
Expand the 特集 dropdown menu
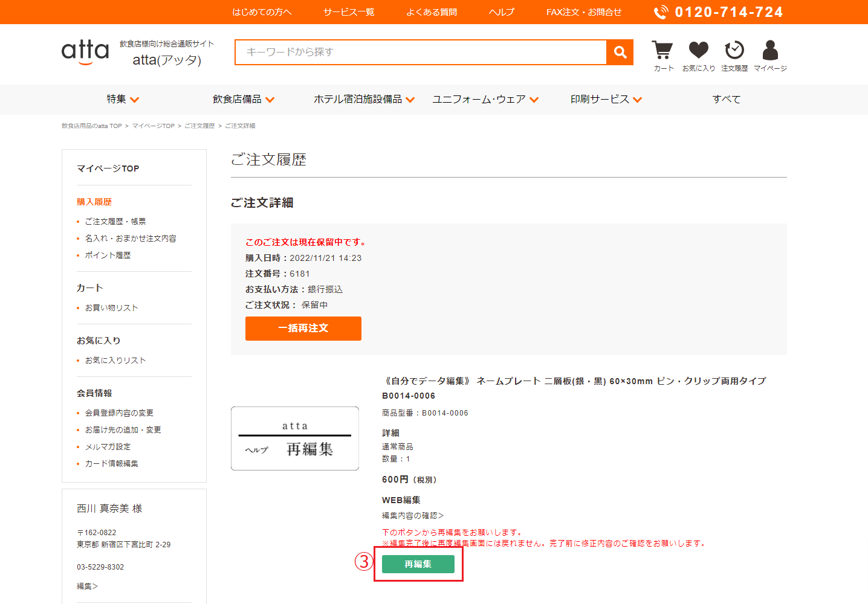123,100
